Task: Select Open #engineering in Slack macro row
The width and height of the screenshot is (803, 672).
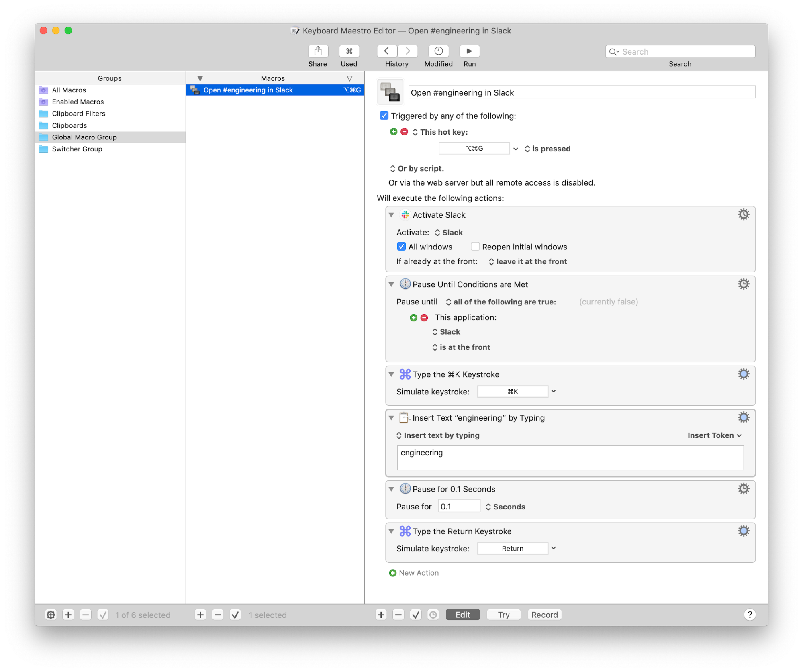Action: click(x=275, y=90)
